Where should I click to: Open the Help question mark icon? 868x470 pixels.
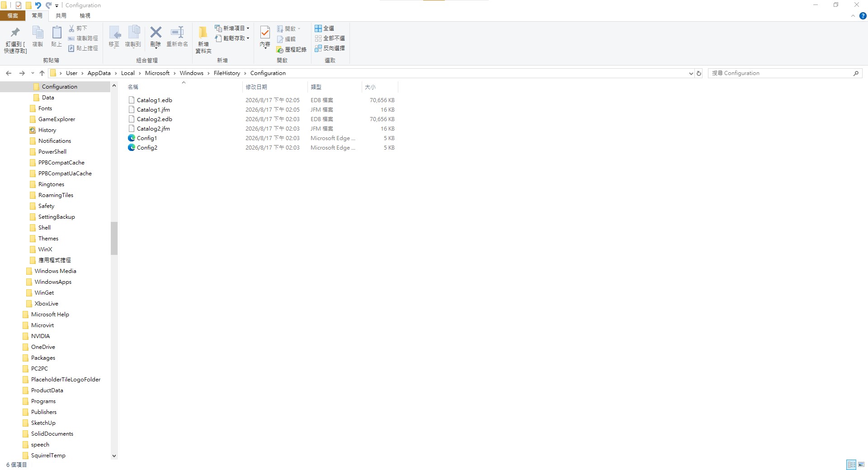pyautogui.click(x=863, y=16)
